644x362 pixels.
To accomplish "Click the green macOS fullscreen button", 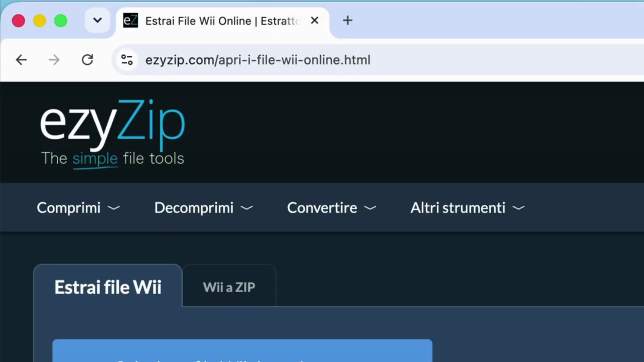I will pos(61,21).
